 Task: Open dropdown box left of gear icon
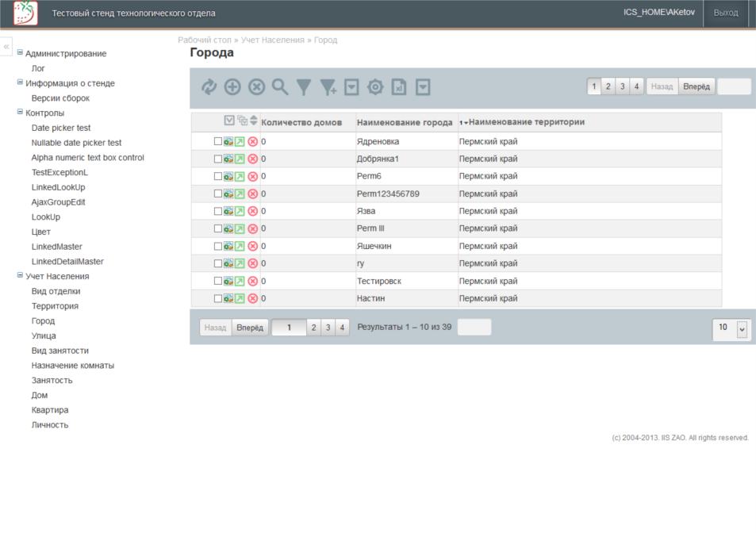tap(351, 87)
